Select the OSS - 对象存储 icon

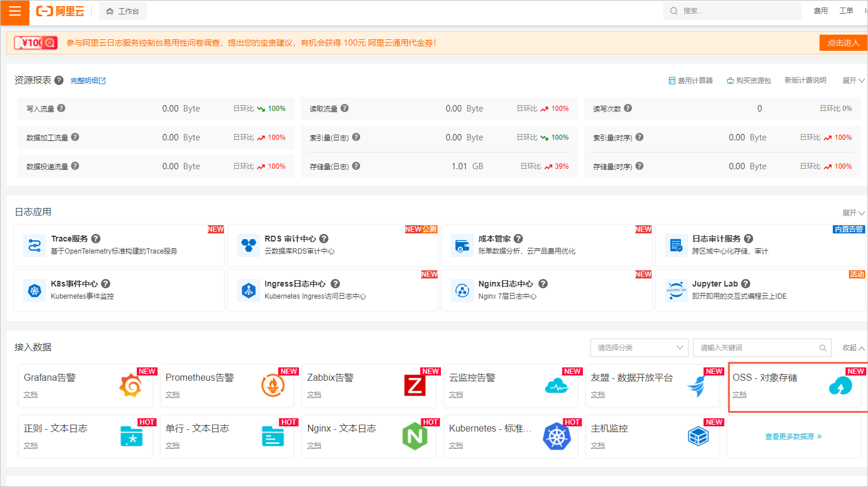(x=840, y=385)
